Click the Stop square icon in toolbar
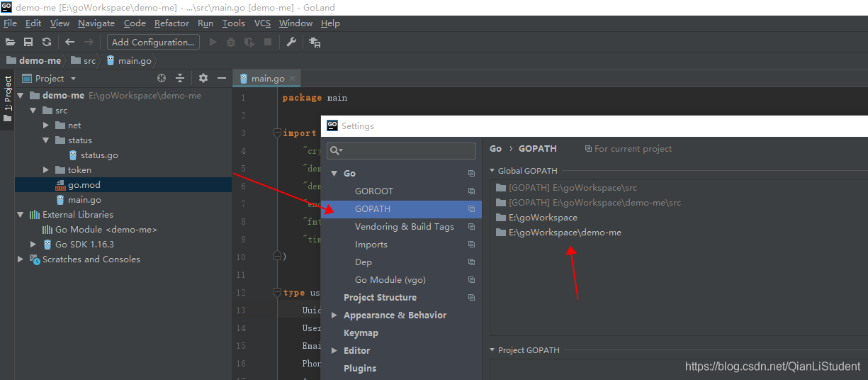Image resolution: width=868 pixels, height=380 pixels. 268,43
